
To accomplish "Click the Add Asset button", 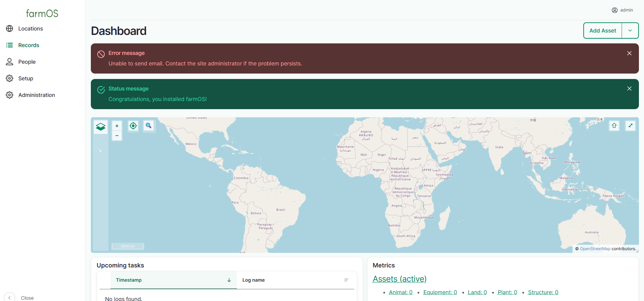I will pos(603,31).
